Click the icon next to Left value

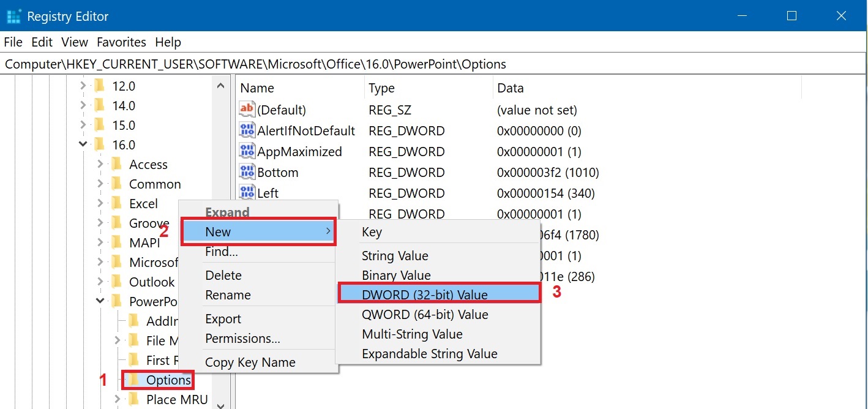click(247, 193)
